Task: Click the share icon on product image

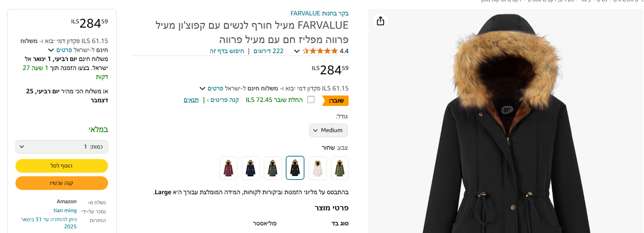Action: click(x=381, y=21)
